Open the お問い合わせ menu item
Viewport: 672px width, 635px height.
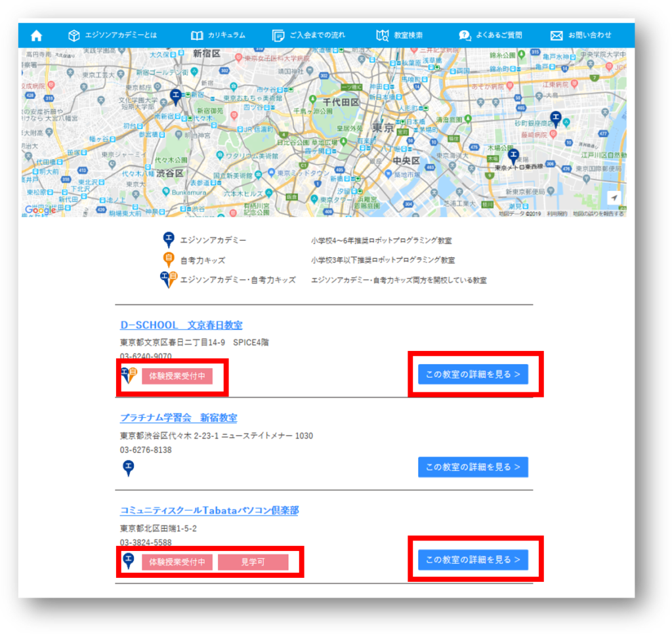(x=581, y=35)
